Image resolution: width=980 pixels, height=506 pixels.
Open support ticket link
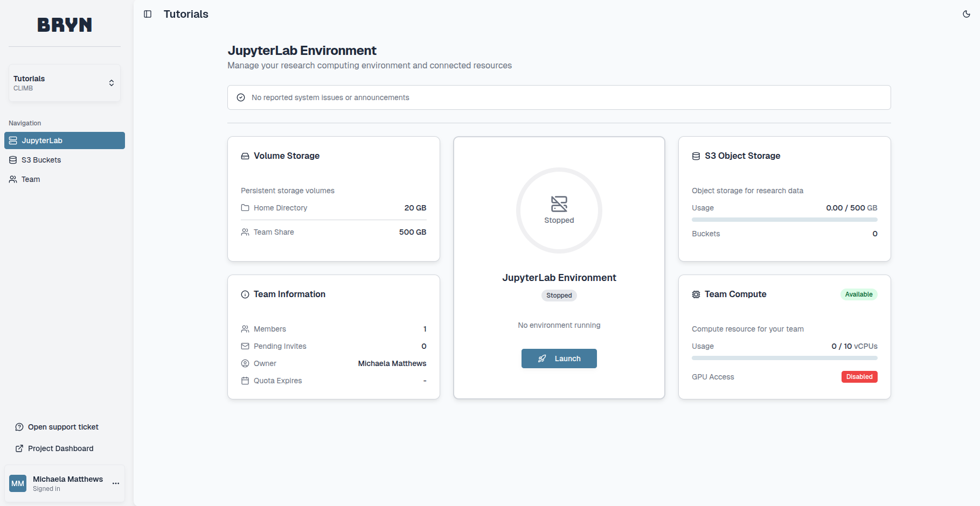click(63, 427)
